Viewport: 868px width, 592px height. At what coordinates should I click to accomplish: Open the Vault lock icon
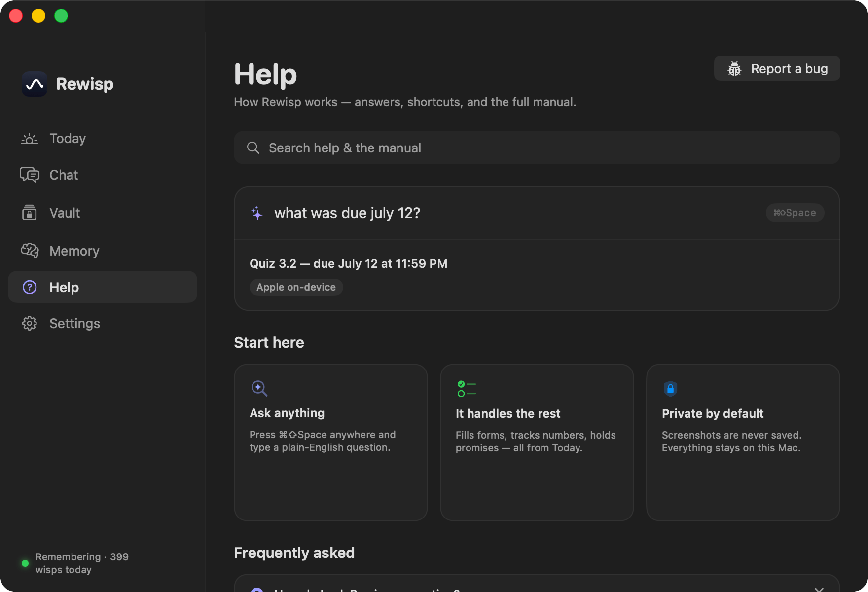click(30, 213)
